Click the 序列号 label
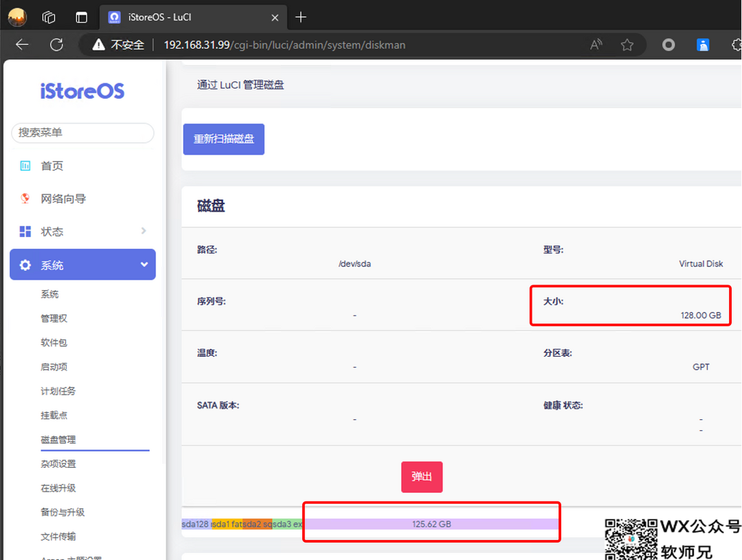This screenshot has height=560, width=742. coord(212,301)
